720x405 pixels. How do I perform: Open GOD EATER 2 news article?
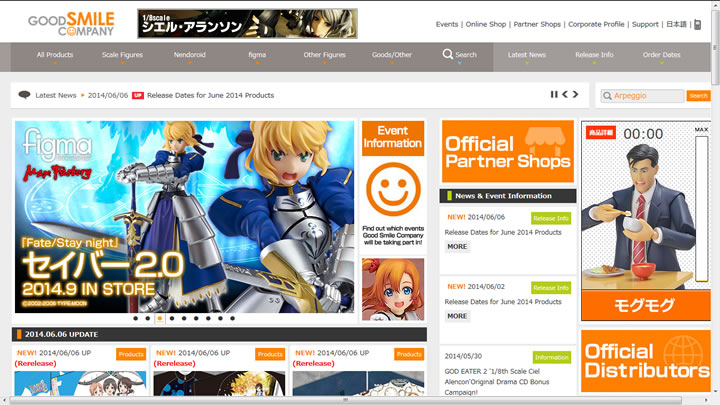point(497,382)
